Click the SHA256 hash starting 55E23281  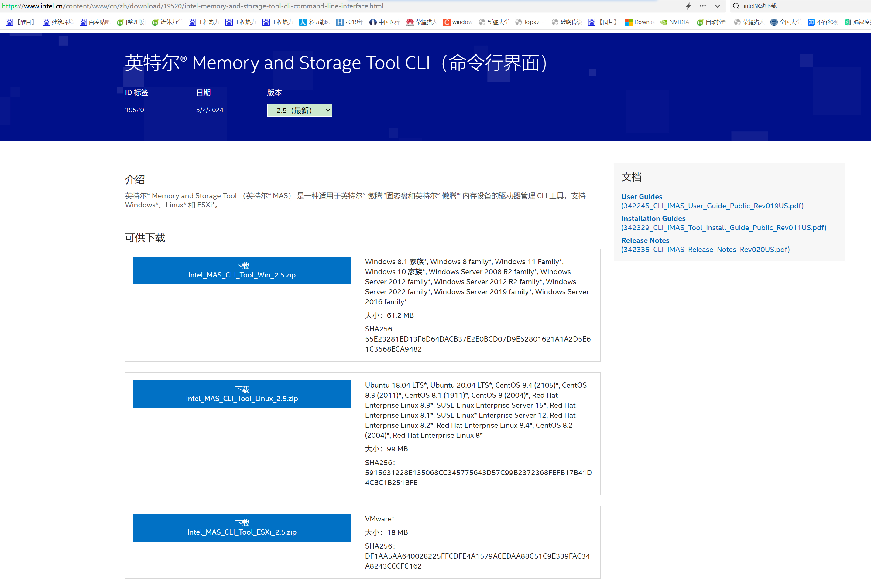tap(478, 344)
